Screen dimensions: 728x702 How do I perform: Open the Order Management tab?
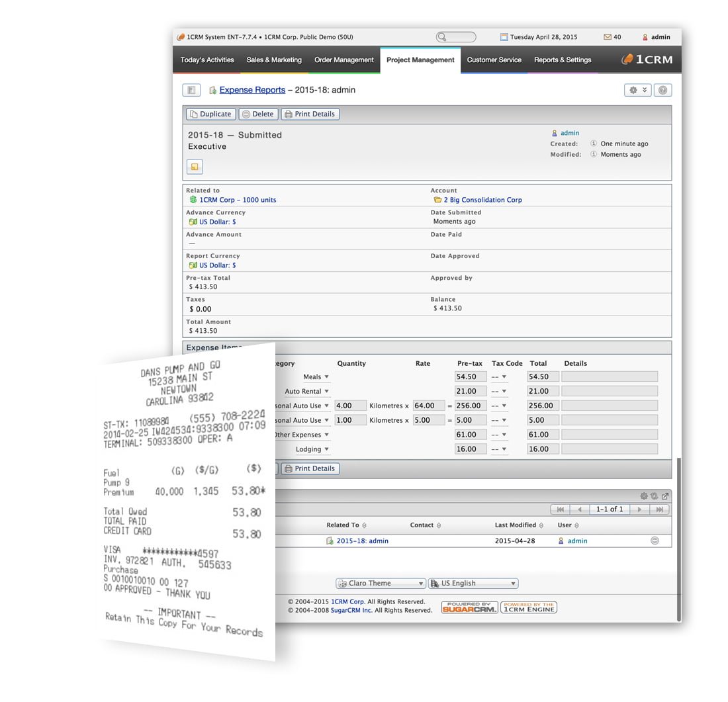tap(344, 60)
